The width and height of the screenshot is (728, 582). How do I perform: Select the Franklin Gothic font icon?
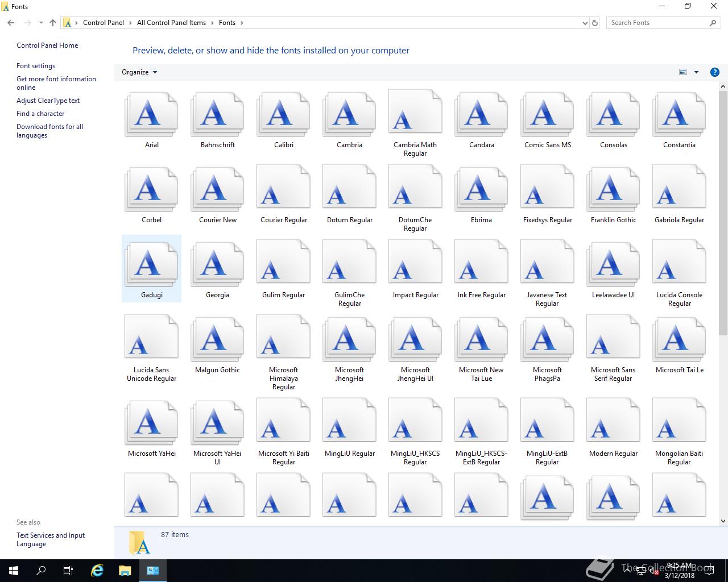pyautogui.click(x=613, y=190)
